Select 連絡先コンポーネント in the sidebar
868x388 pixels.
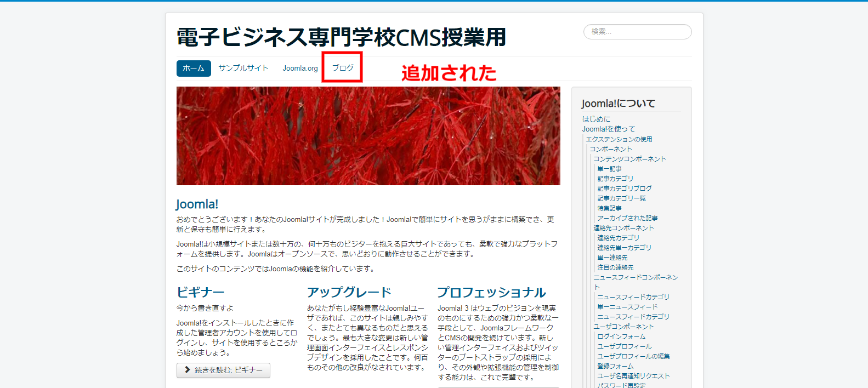pos(623,228)
